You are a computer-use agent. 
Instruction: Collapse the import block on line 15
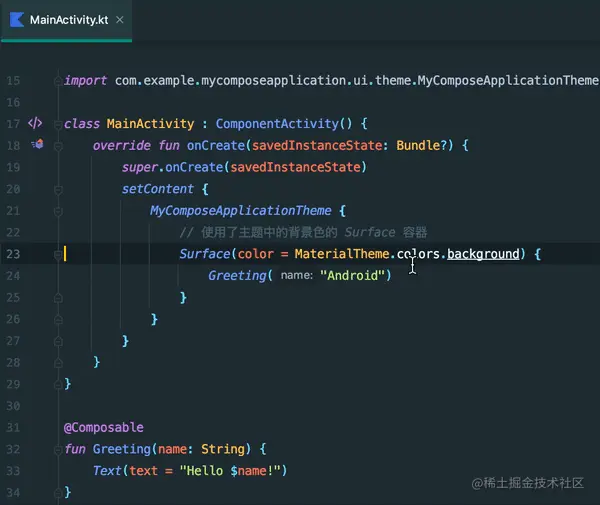click(58, 81)
